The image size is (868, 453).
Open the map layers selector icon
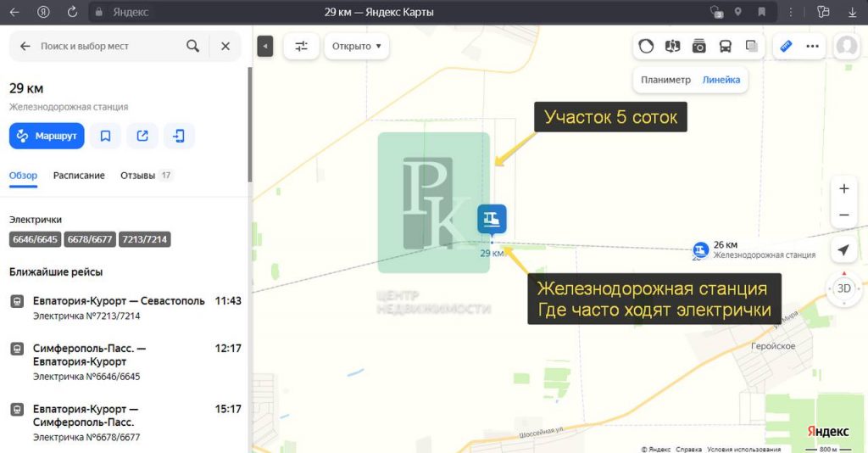751,46
